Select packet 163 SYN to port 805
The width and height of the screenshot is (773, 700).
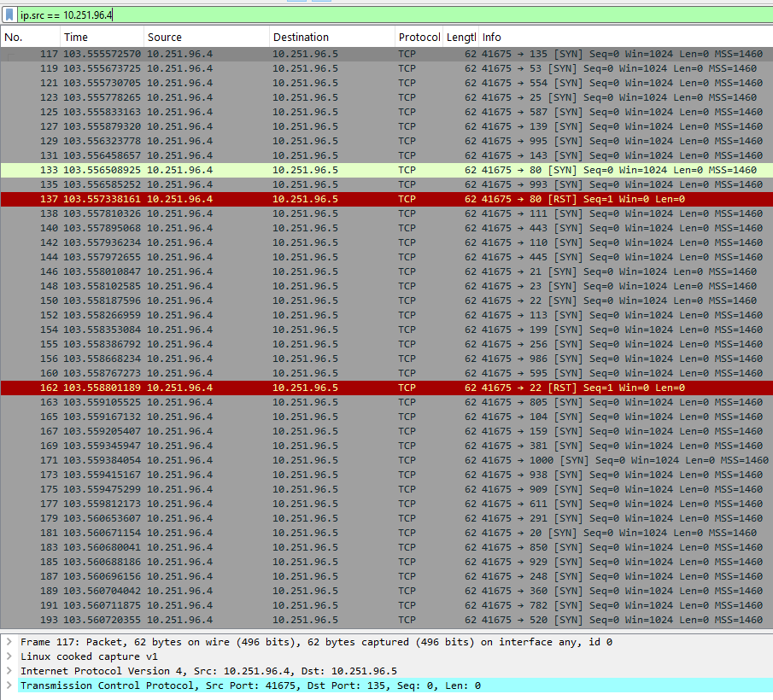point(386,402)
